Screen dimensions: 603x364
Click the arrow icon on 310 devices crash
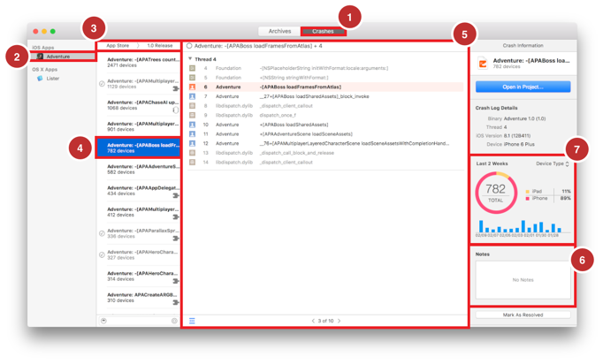(176, 302)
